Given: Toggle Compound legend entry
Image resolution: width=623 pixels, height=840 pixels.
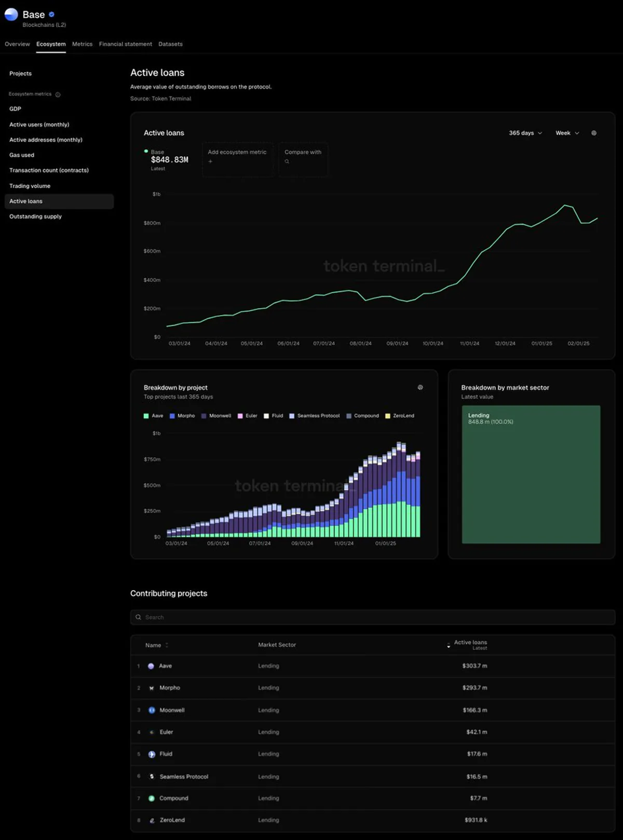Looking at the screenshot, I should pyautogui.click(x=362, y=416).
